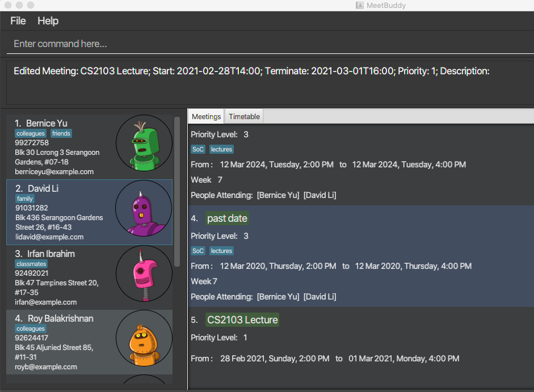Click Blk 47 Tampines Street 20 address
534x392 pixels.
(57, 288)
